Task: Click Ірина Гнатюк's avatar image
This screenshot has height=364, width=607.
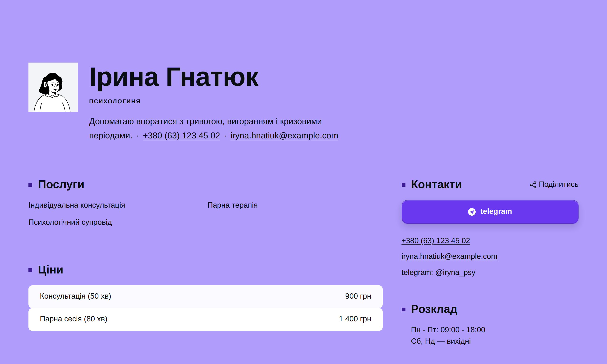Action: pyautogui.click(x=53, y=87)
